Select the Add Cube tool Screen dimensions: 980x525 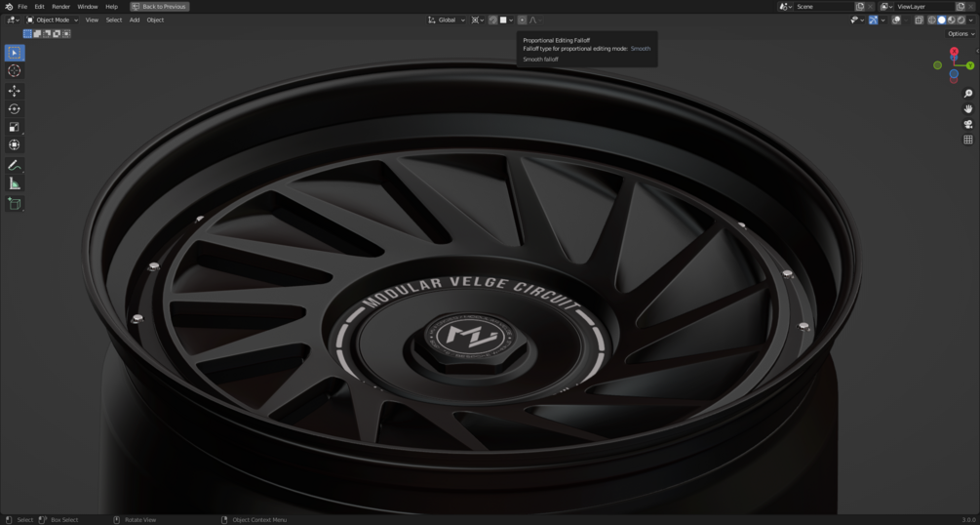(x=15, y=203)
